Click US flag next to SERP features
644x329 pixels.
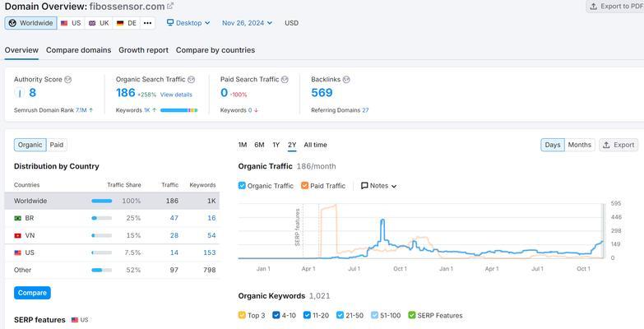tap(75, 320)
